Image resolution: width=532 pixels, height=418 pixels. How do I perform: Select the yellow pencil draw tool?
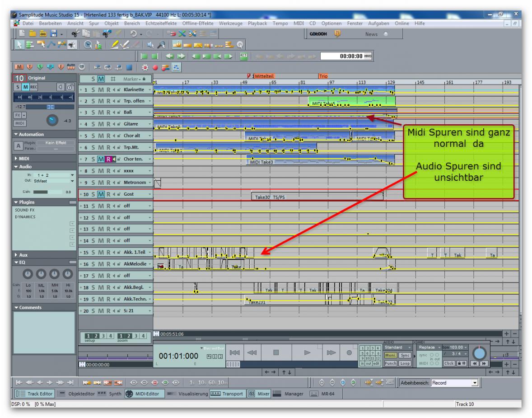tap(114, 45)
